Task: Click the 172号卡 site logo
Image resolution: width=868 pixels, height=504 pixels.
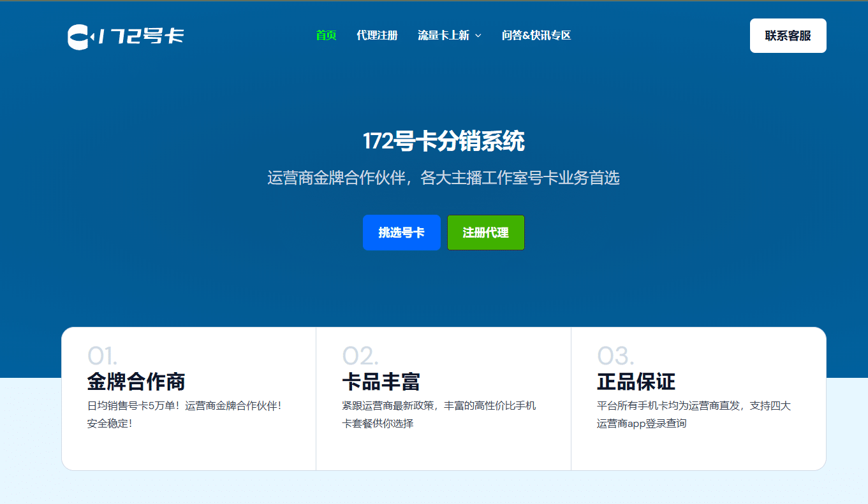Action: coord(126,36)
